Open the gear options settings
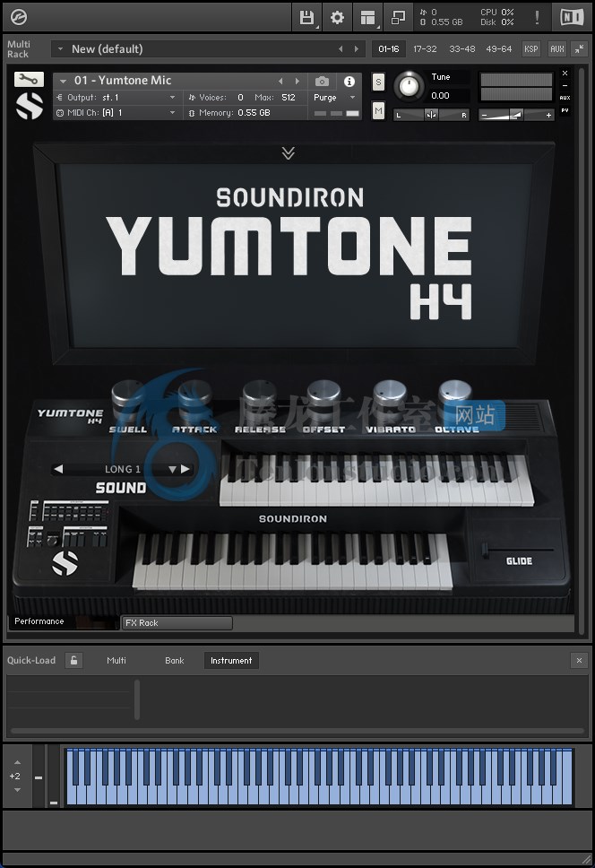This screenshot has height=868, width=595. pos(337,18)
